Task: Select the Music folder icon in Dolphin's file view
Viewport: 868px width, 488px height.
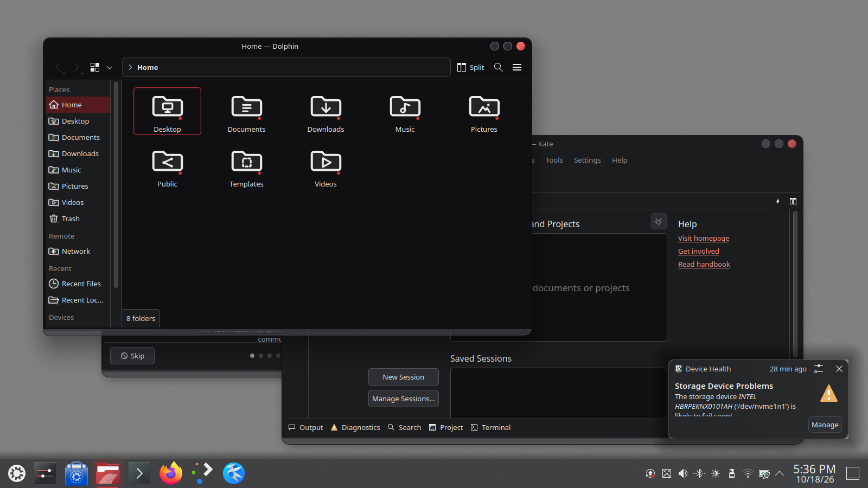Action: click(405, 107)
